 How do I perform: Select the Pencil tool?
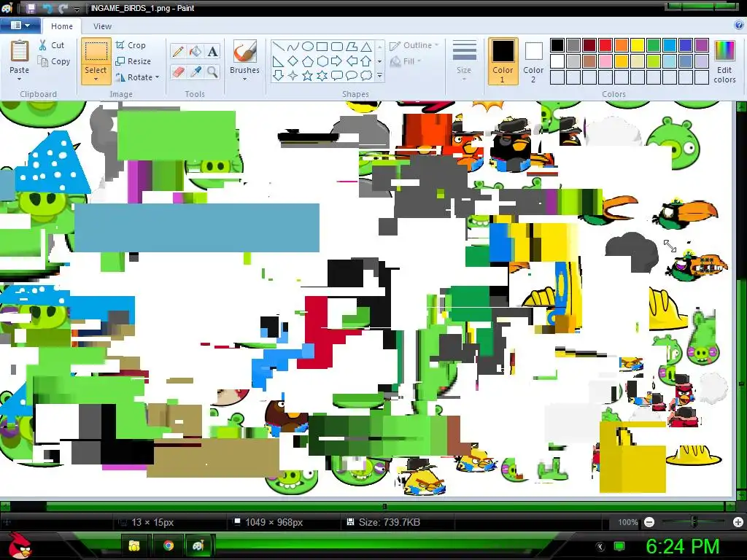[178, 51]
